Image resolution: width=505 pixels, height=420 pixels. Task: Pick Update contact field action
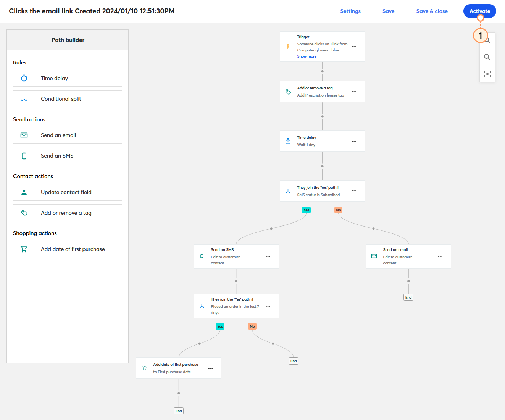point(68,192)
